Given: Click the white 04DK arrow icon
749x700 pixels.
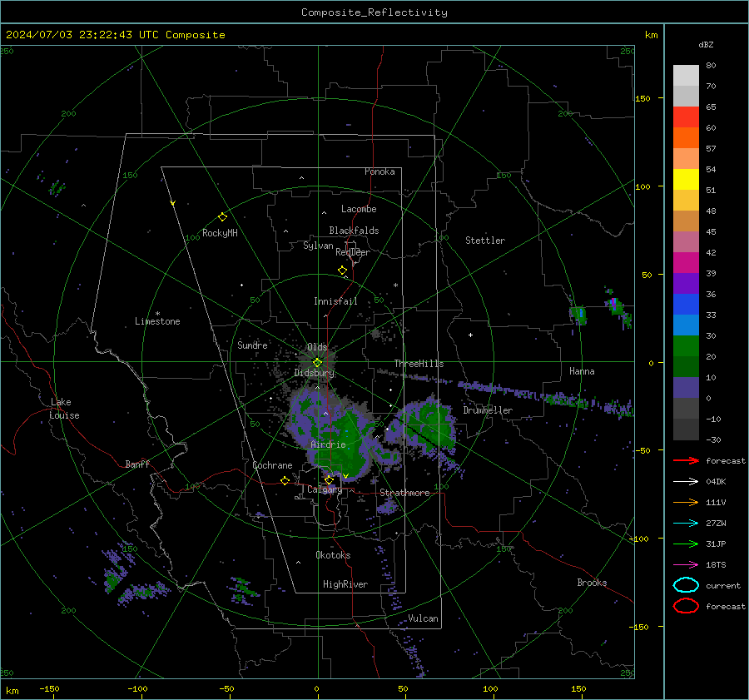Looking at the screenshot, I should (686, 482).
